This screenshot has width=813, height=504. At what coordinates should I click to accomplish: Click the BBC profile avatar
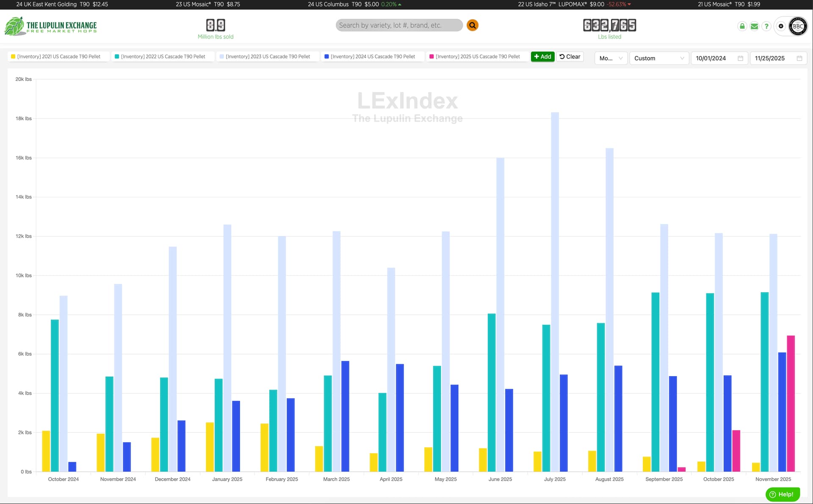(798, 26)
